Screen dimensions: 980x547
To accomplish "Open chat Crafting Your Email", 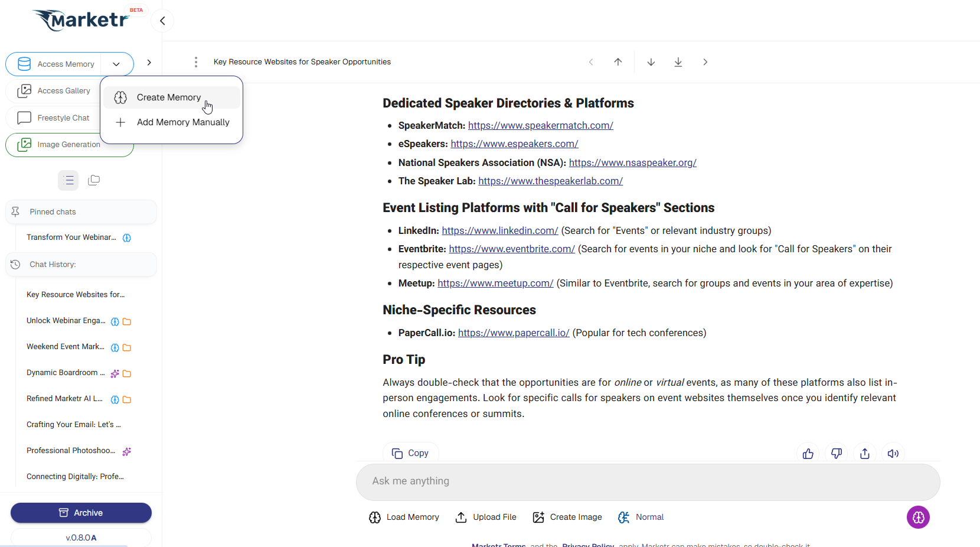I will tap(74, 425).
